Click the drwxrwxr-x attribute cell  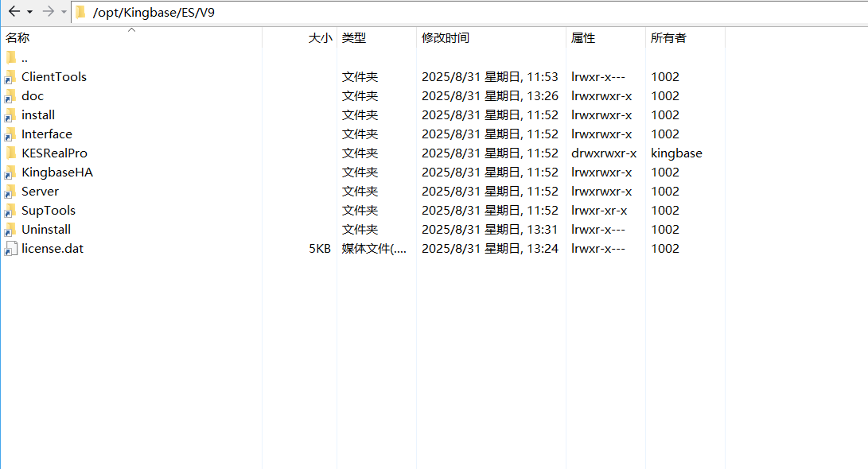tap(603, 153)
